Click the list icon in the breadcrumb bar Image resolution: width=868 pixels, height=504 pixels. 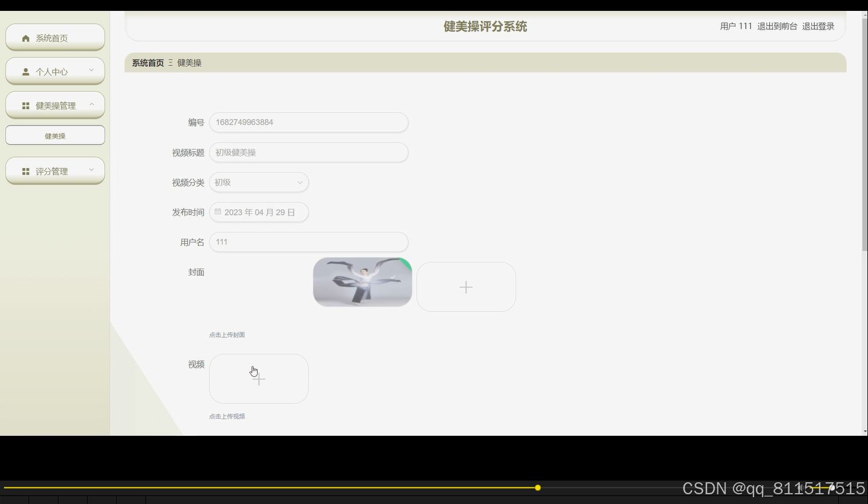click(169, 62)
